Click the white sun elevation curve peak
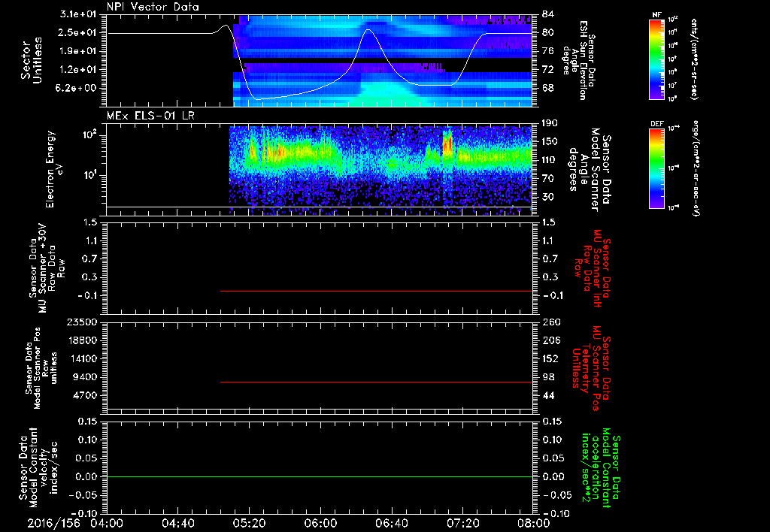 coord(368,30)
